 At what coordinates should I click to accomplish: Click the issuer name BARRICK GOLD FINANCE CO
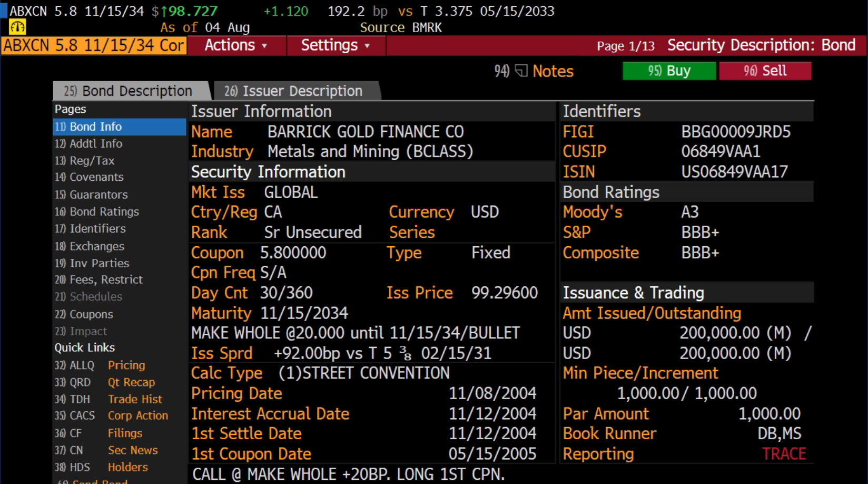[x=366, y=131]
